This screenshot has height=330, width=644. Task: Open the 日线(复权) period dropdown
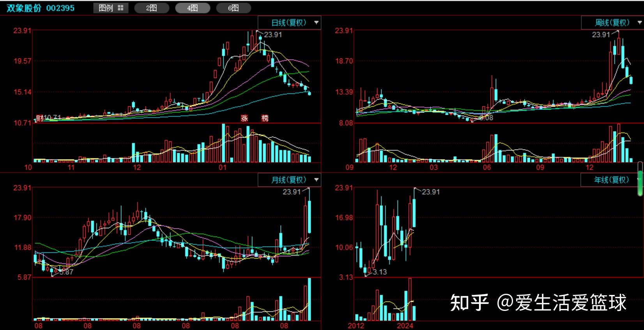pyautogui.click(x=289, y=23)
